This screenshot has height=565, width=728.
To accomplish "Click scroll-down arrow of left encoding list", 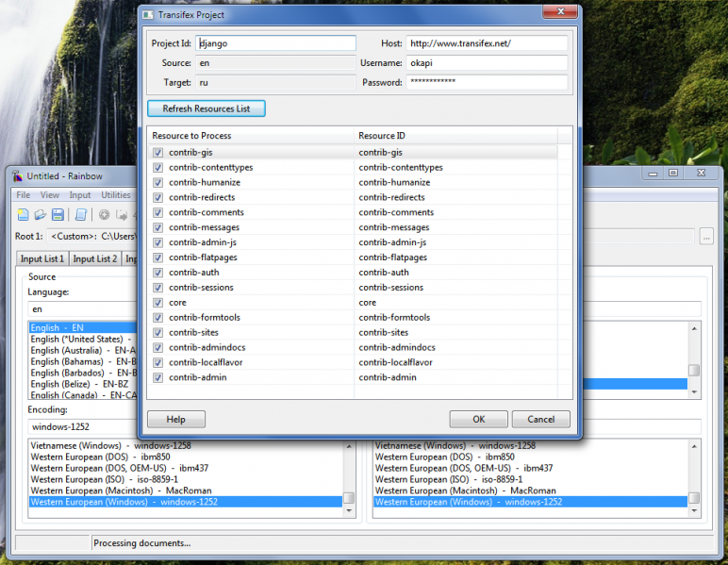I will pyautogui.click(x=349, y=511).
